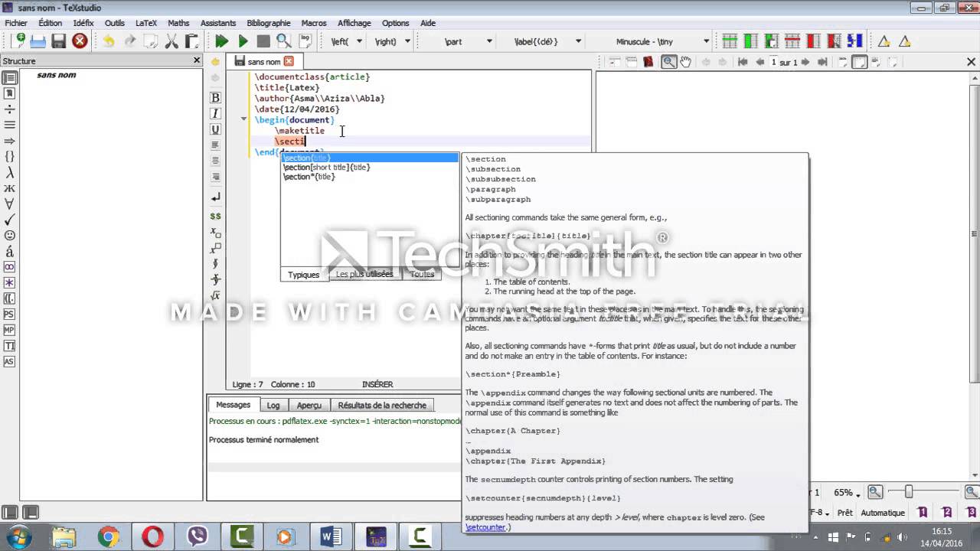Image resolution: width=980 pixels, height=551 pixels.
Task: Open the LaTeX menu
Action: [145, 23]
